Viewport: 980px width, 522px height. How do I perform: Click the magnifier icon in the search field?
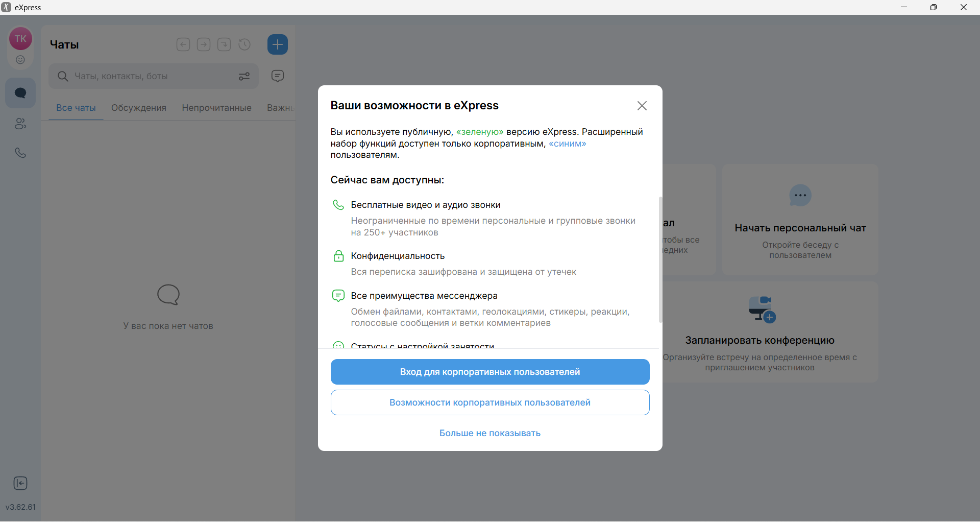pos(63,76)
